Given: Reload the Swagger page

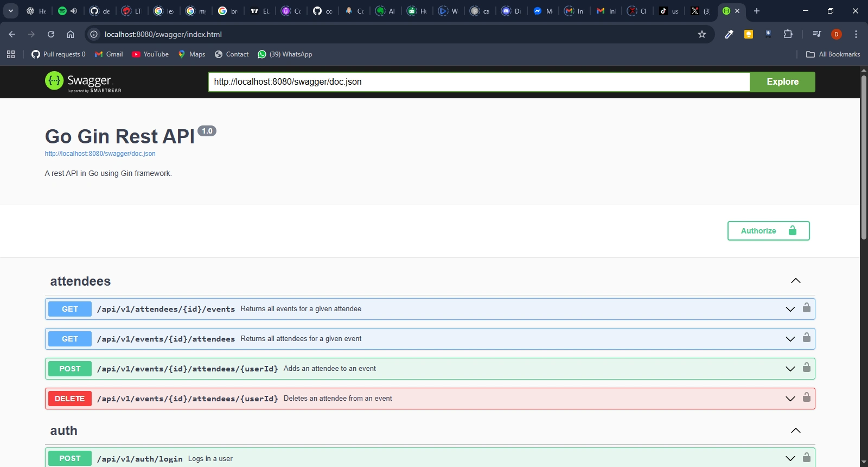Looking at the screenshot, I should 51,34.
